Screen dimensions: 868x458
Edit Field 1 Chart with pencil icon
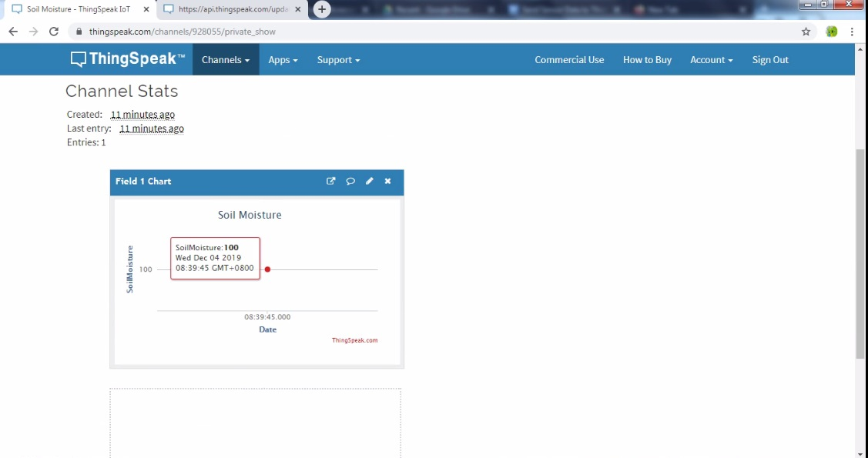click(370, 182)
